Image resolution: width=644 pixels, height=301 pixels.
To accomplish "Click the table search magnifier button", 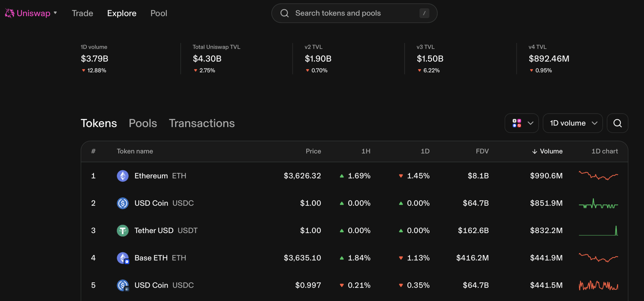I will 617,123.
